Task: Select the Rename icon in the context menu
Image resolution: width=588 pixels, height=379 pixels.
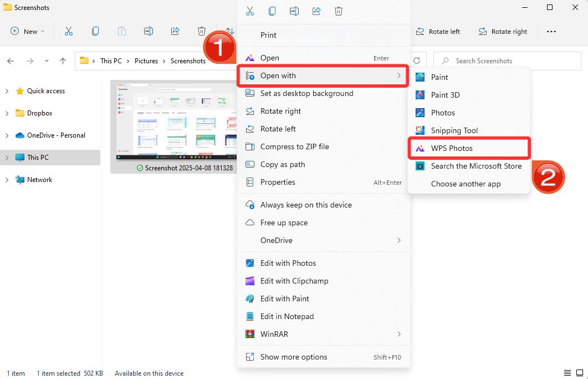Action: (x=294, y=11)
